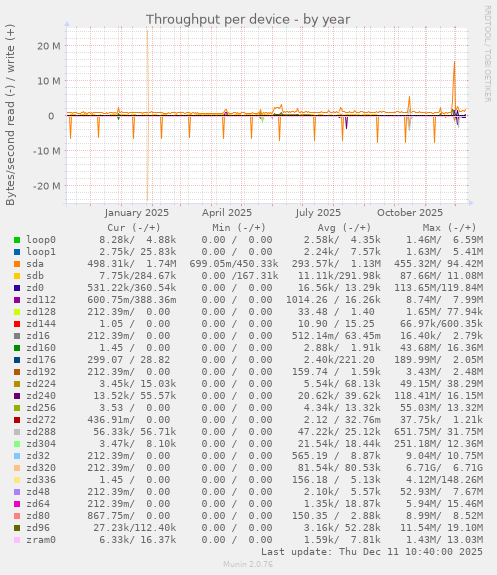The image size is (497, 575).
Task: Click the 'October 2025' axis label
Action: pos(410,213)
